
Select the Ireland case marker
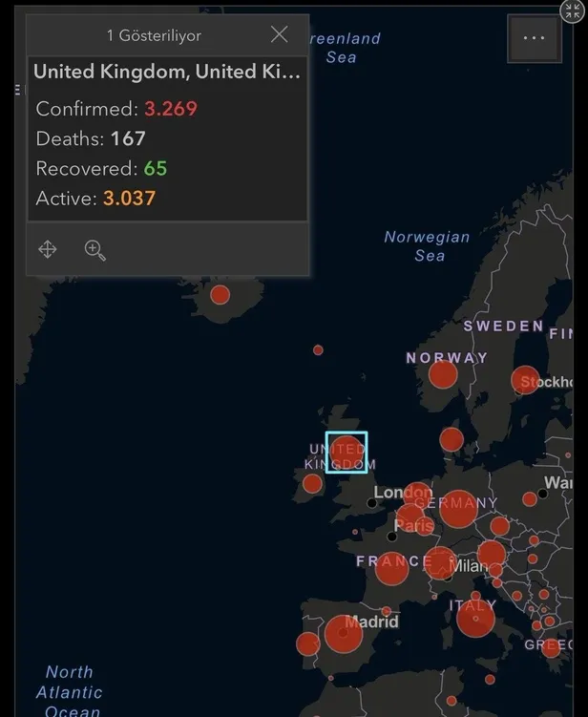coord(312,483)
